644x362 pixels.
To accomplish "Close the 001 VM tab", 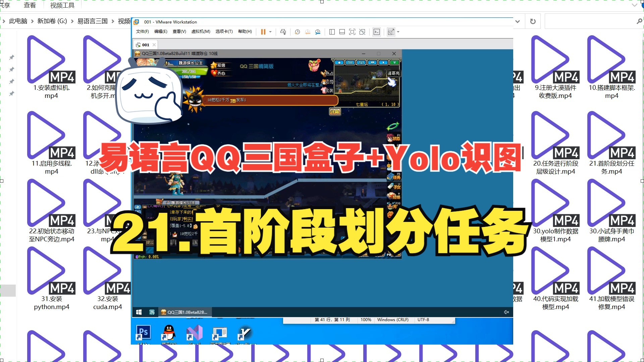I will click(x=154, y=45).
